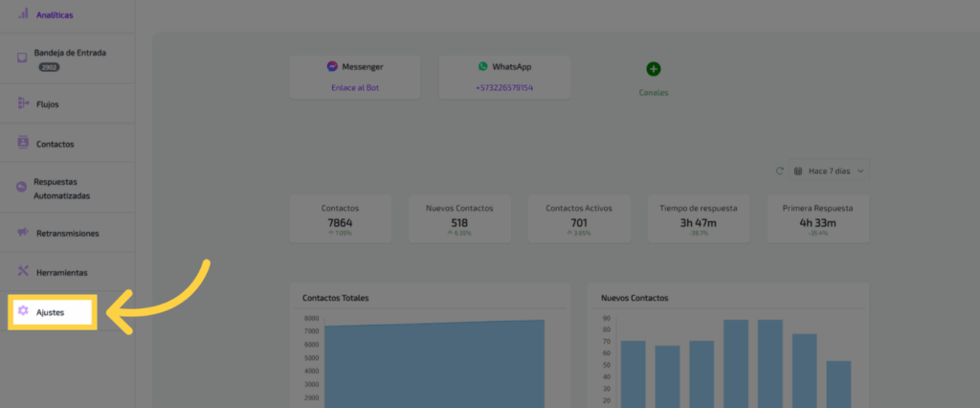Click the 2902 inbox count badge
This screenshot has width=980, height=408.
point(48,68)
